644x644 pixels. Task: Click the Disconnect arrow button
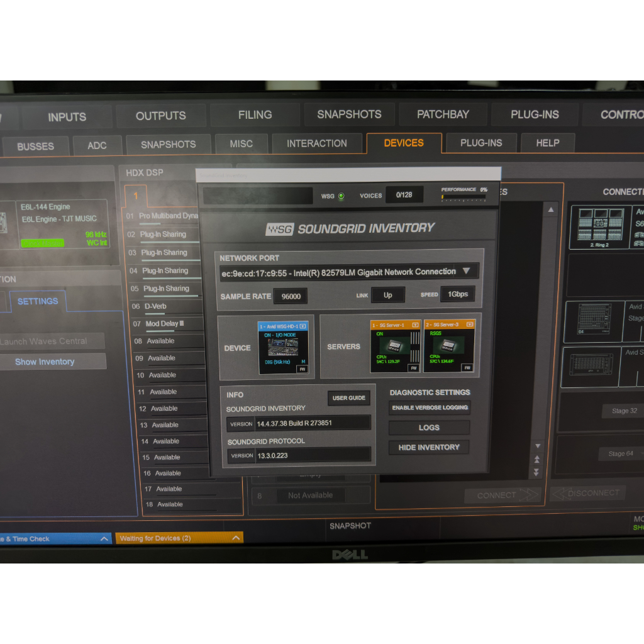click(x=588, y=493)
